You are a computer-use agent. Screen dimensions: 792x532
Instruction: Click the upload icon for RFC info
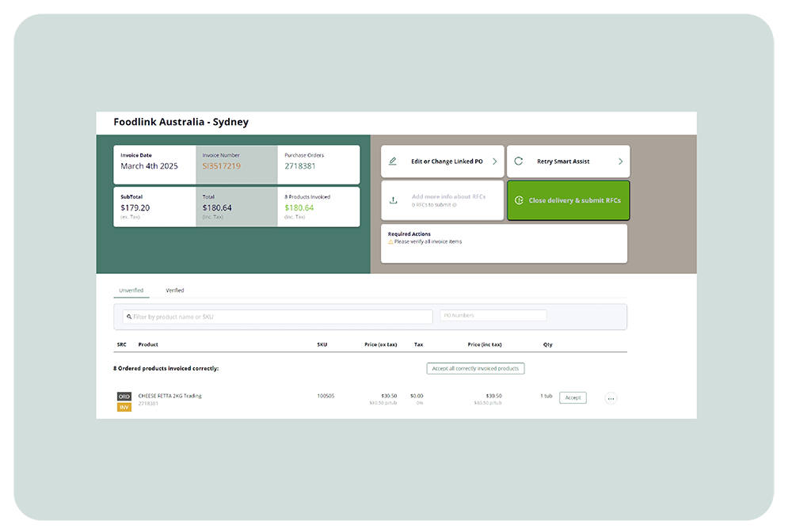click(x=393, y=200)
